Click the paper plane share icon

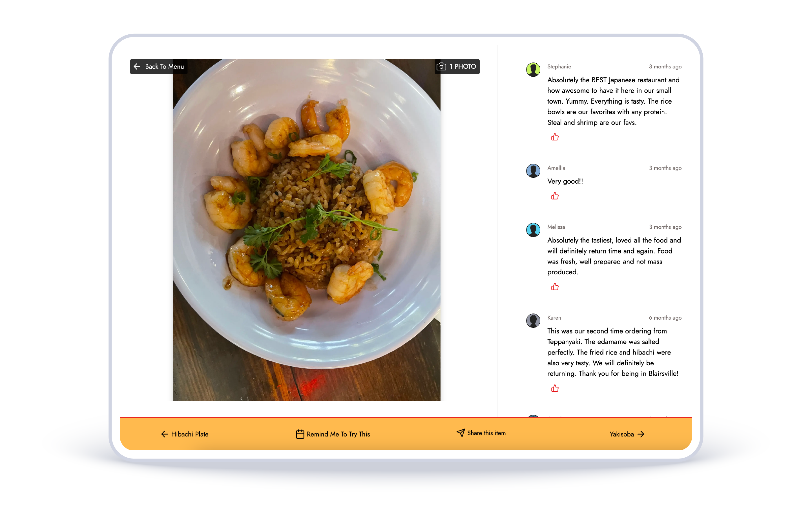(x=461, y=433)
